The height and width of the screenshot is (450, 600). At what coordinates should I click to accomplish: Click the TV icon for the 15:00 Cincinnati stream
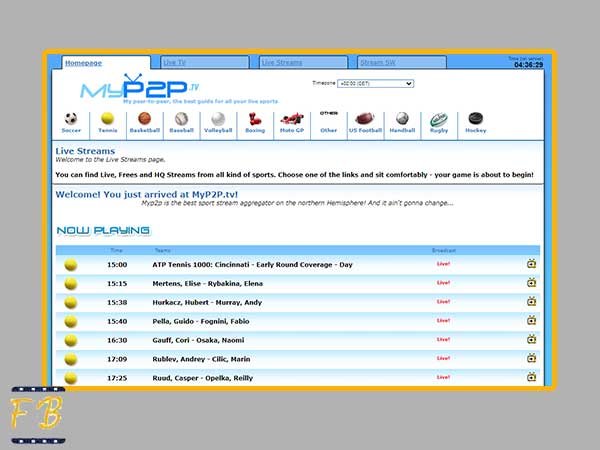coord(531,264)
